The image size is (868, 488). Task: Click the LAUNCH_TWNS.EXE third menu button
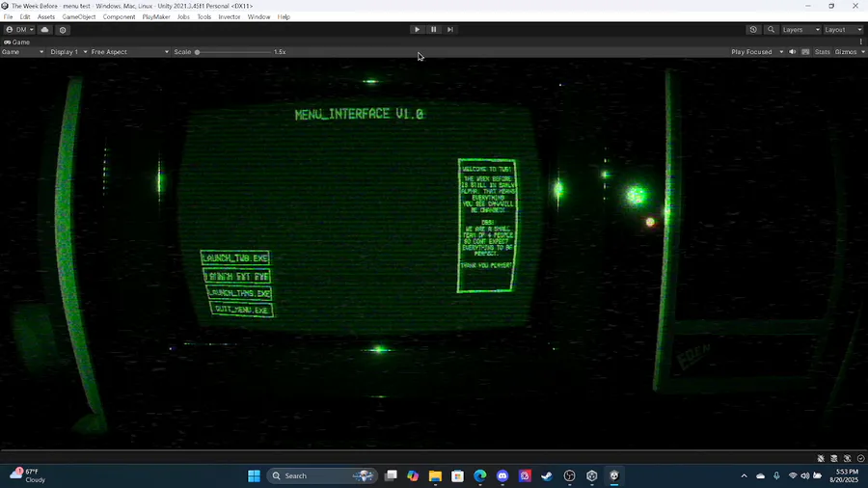point(239,292)
